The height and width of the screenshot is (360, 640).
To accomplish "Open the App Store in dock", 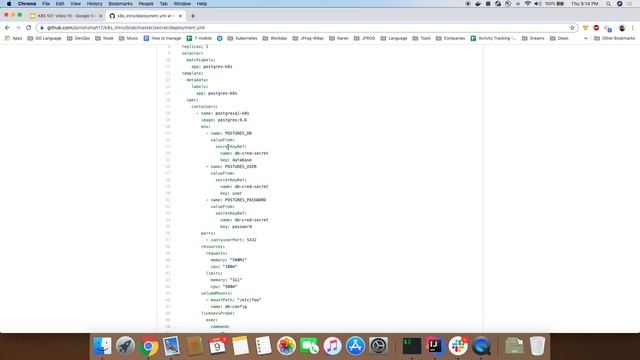I will [x=356, y=346].
